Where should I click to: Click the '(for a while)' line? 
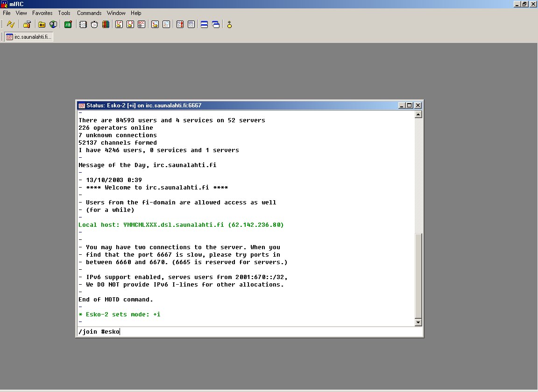106,210
